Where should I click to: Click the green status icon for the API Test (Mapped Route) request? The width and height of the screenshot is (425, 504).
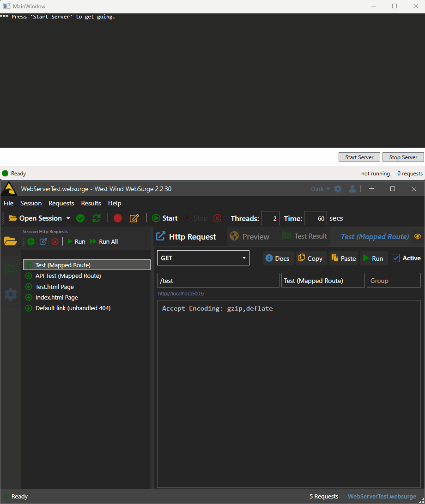point(29,276)
